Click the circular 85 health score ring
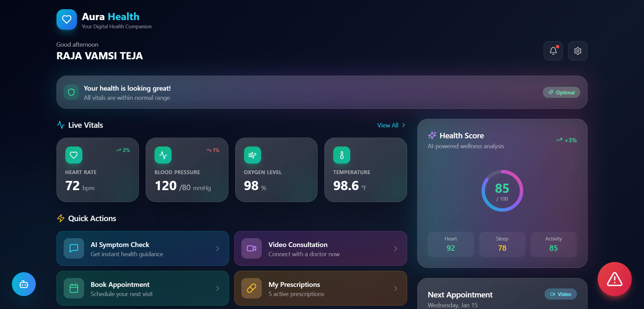This screenshot has width=644, height=309. point(502,191)
